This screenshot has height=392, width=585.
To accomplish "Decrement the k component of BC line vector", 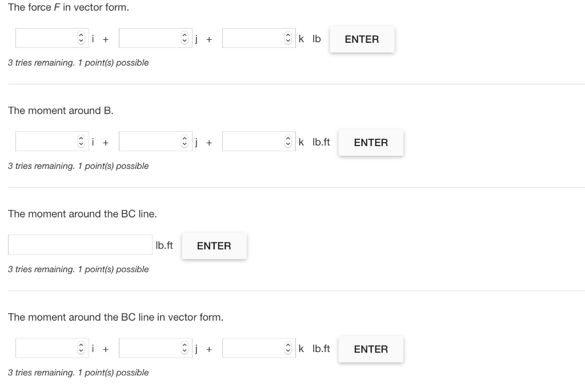I will 289,350.
